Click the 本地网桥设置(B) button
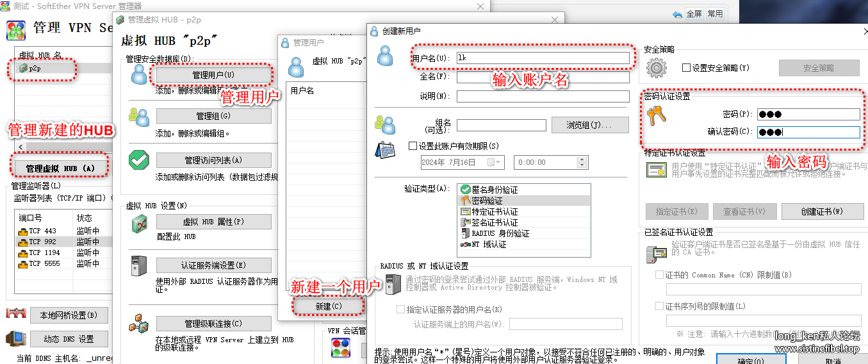Screen dimensions: 868x364 click(69, 315)
